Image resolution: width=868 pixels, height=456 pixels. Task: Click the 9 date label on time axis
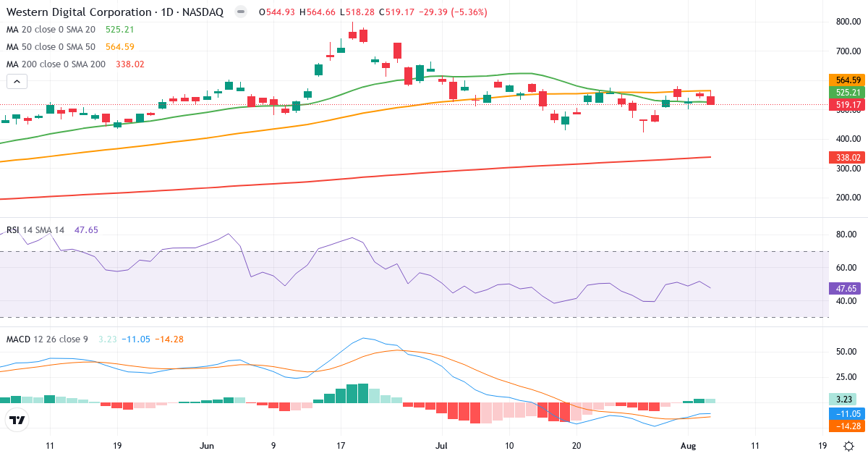coord(273,446)
